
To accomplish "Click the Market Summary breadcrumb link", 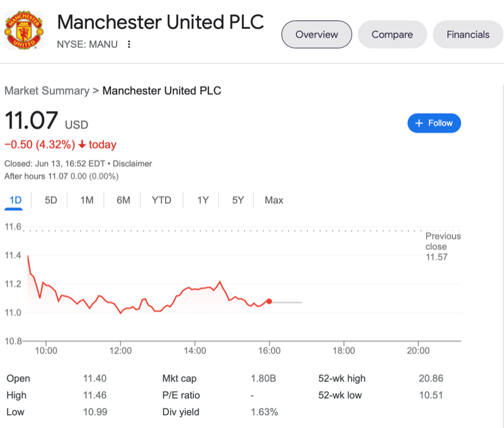I will [x=47, y=91].
